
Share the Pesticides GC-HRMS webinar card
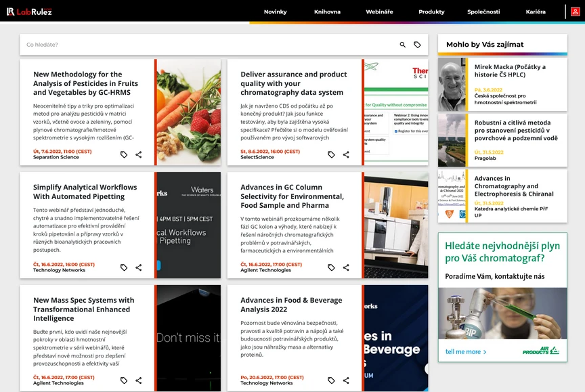[139, 154]
